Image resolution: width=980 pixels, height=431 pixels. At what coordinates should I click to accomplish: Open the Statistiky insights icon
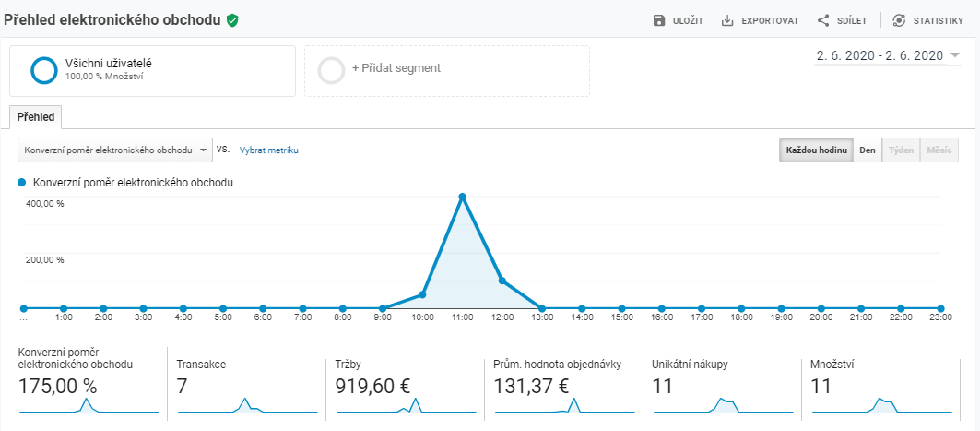[x=899, y=20]
